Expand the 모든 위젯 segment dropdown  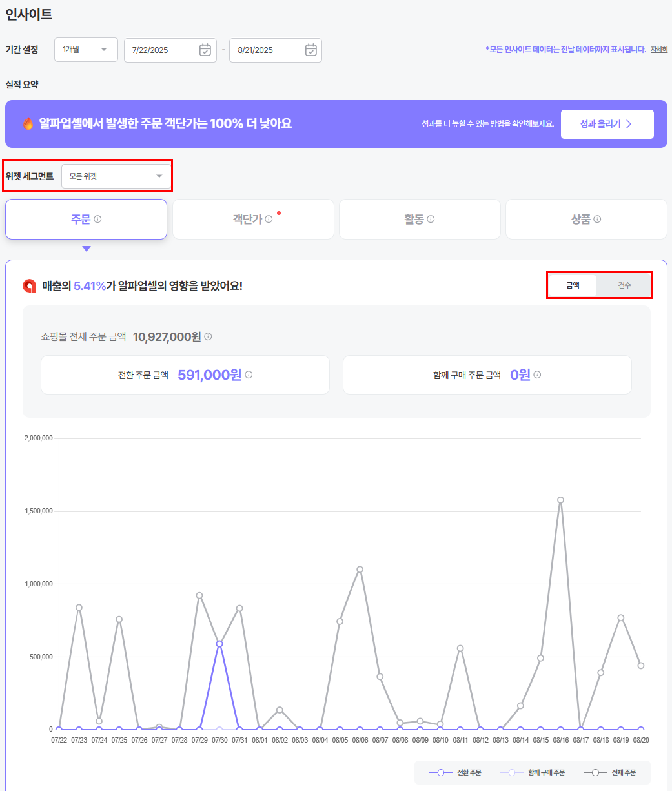pos(116,176)
